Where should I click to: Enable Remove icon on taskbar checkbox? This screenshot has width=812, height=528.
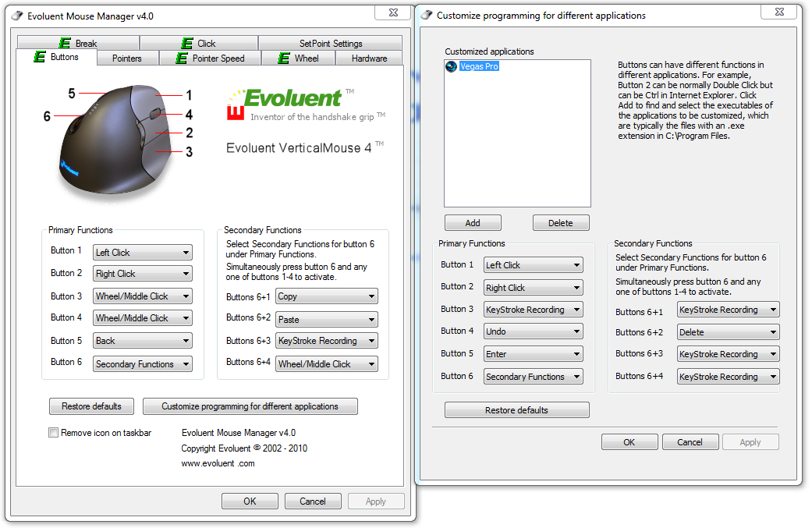tap(54, 433)
